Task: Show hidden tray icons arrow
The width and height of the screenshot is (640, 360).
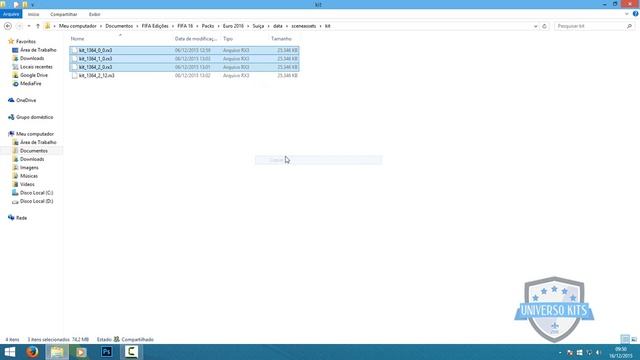Action: click(x=560, y=353)
